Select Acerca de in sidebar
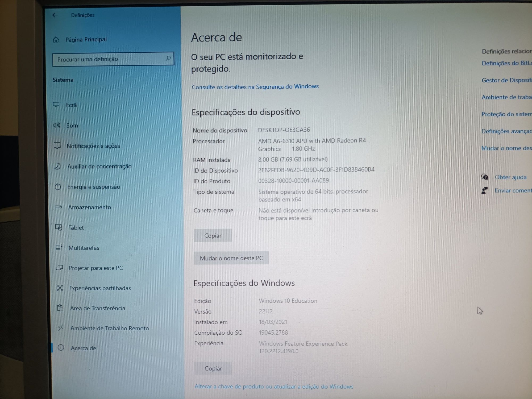The width and height of the screenshot is (532, 399). coord(84,348)
